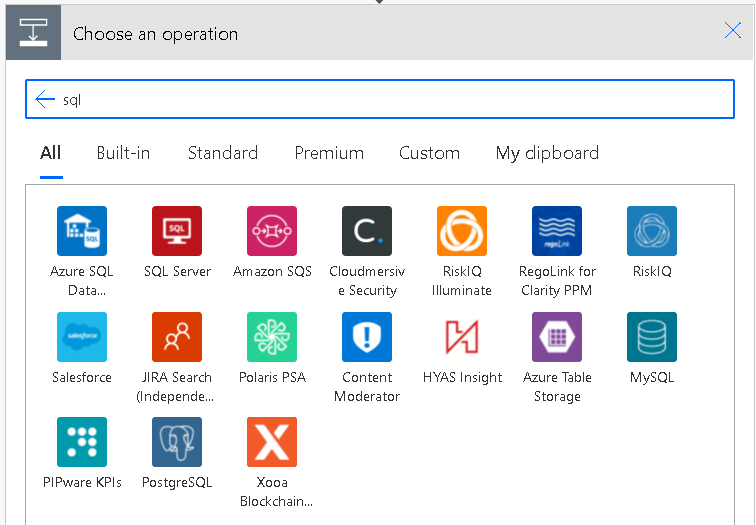
Task: Select the MySQL database icon
Action: click(652, 337)
